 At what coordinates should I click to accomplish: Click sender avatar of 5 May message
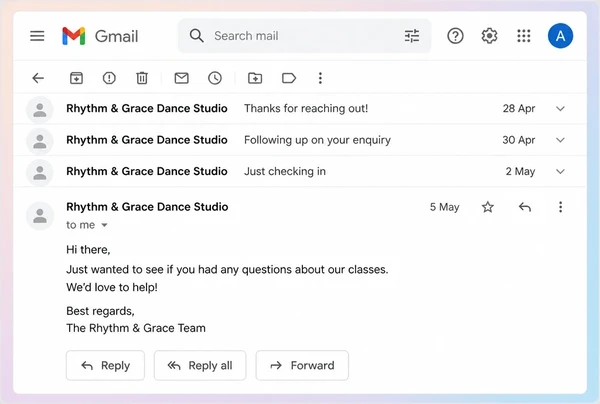point(39,215)
